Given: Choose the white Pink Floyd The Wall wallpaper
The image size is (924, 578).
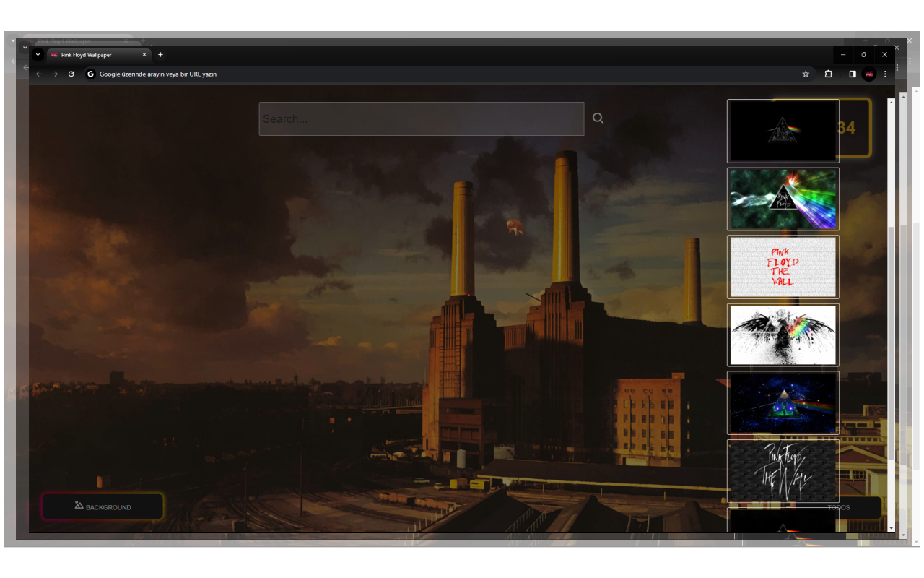Looking at the screenshot, I should tap(783, 267).
